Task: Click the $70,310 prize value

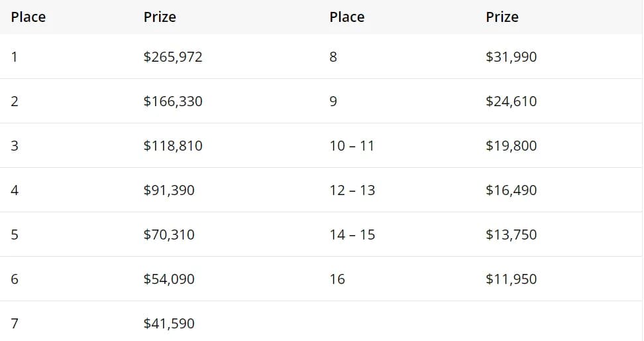Action: pos(169,235)
